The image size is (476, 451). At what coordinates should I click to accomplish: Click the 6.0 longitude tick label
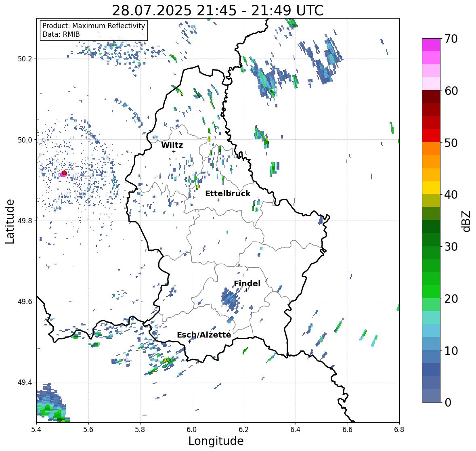(192, 430)
